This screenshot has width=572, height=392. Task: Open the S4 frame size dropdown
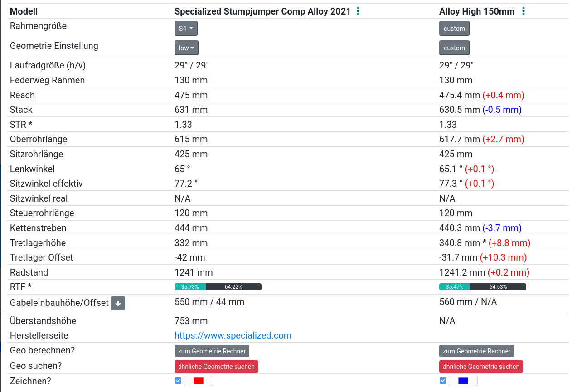point(186,29)
